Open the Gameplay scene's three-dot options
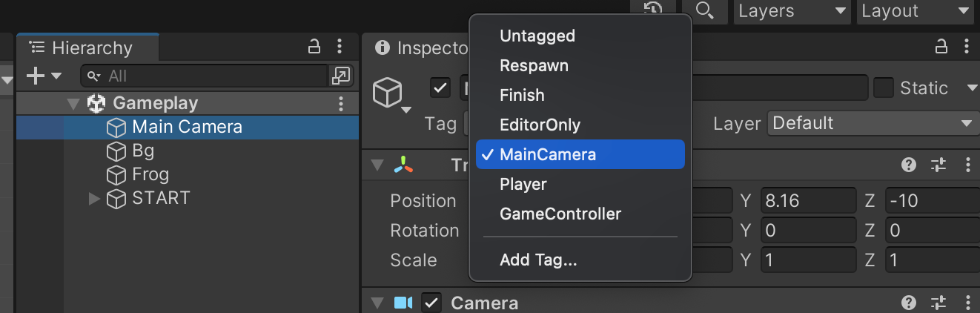The image size is (980, 313). pos(341,103)
